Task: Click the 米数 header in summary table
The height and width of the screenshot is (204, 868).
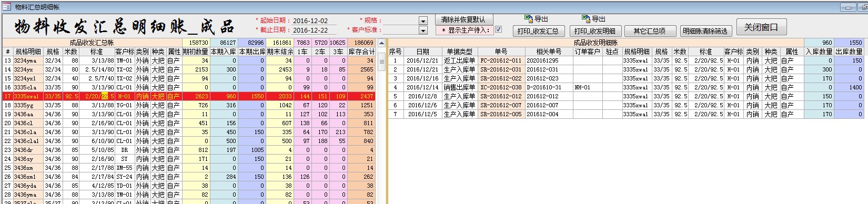Action: pos(71,52)
